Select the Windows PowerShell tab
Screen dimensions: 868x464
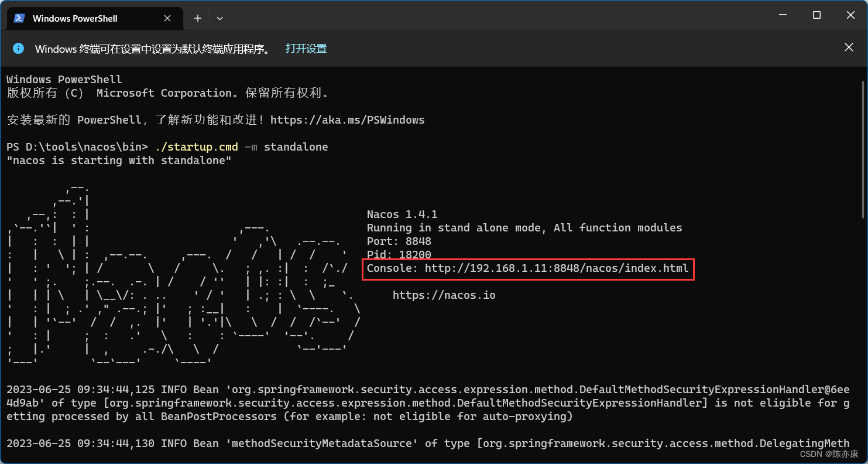click(x=94, y=18)
